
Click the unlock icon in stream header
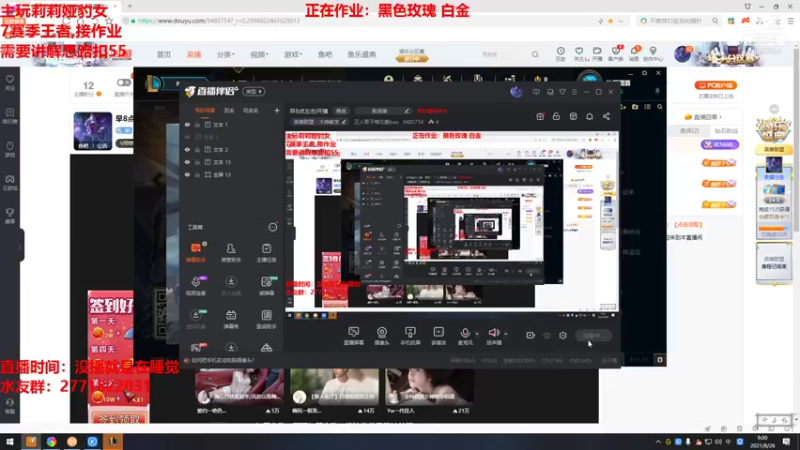(556, 116)
